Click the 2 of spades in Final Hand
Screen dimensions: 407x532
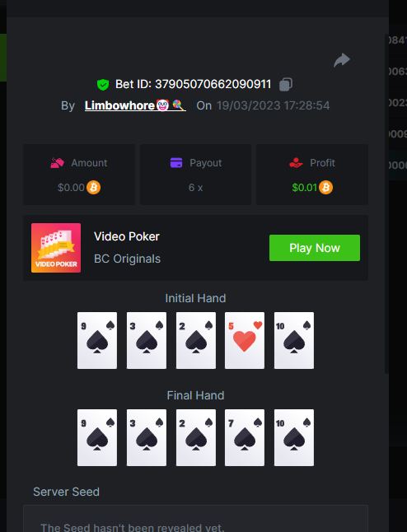point(196,437)
